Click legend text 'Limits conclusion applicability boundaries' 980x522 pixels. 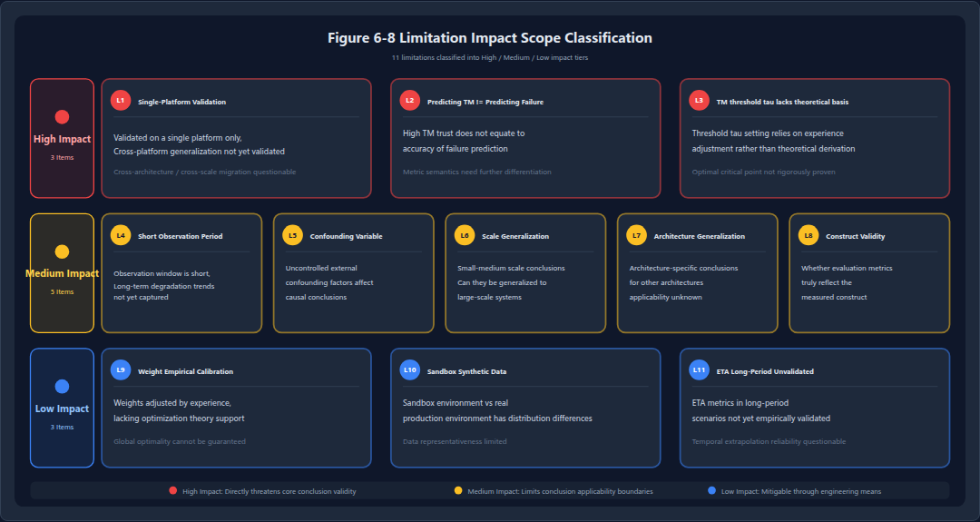[588, 491]
